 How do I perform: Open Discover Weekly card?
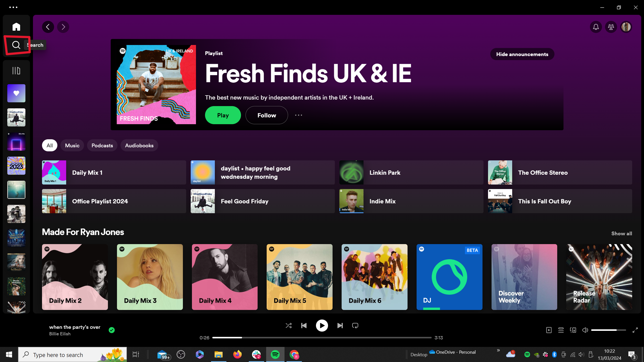(x=524, y=277)
